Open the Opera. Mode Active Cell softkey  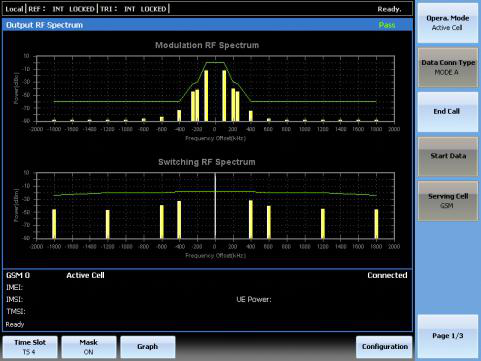(x=447, y=23)
